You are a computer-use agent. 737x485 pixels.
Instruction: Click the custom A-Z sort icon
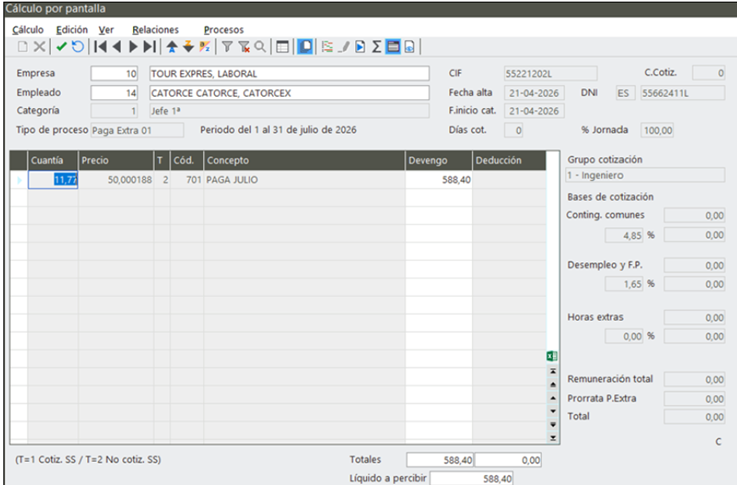pos(204,47)
